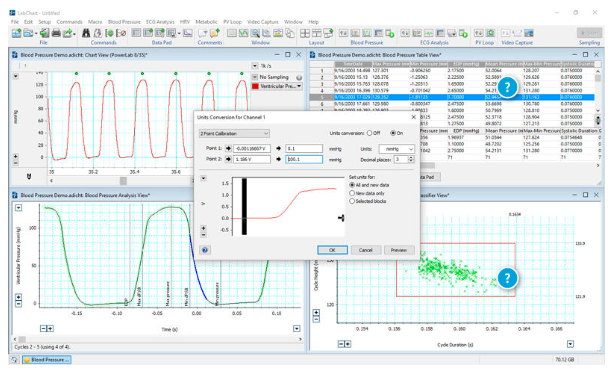The width and height of the screenshot is (612, 372).
Task: Click OK in Units Conversion dialog
Action: click(332, 250)
